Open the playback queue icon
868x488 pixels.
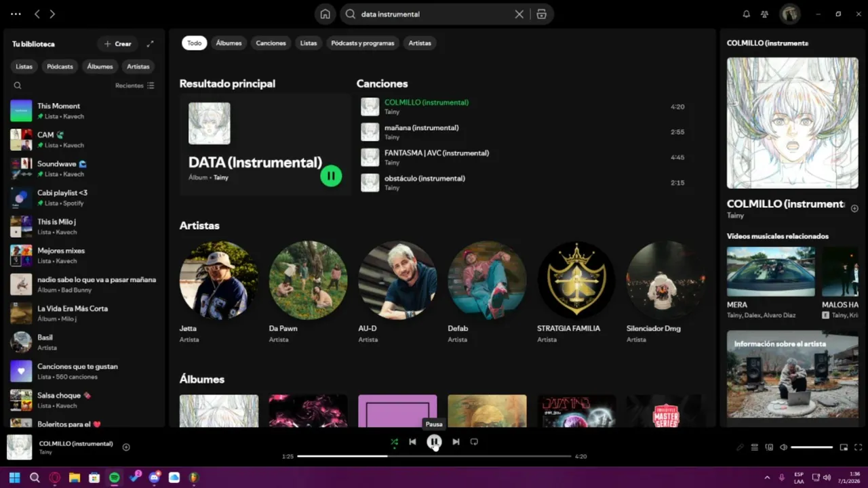[x=755, y=447]
